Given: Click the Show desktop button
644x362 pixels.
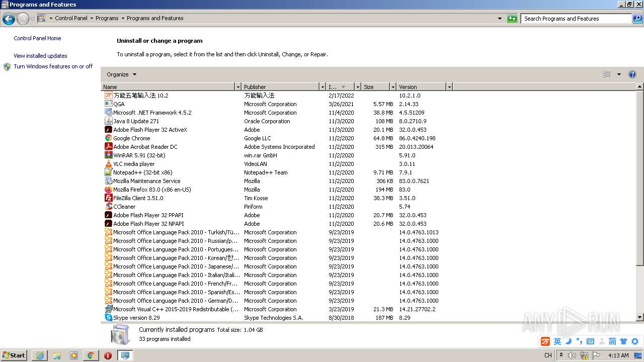Looking at the screenshot, I should (638, 355).
